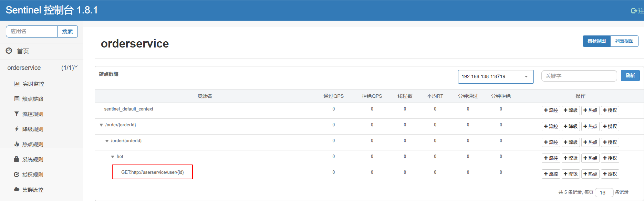Click the home dashboard icon beside 首页
Screen dimensions: 644x201
click(9, 51)
